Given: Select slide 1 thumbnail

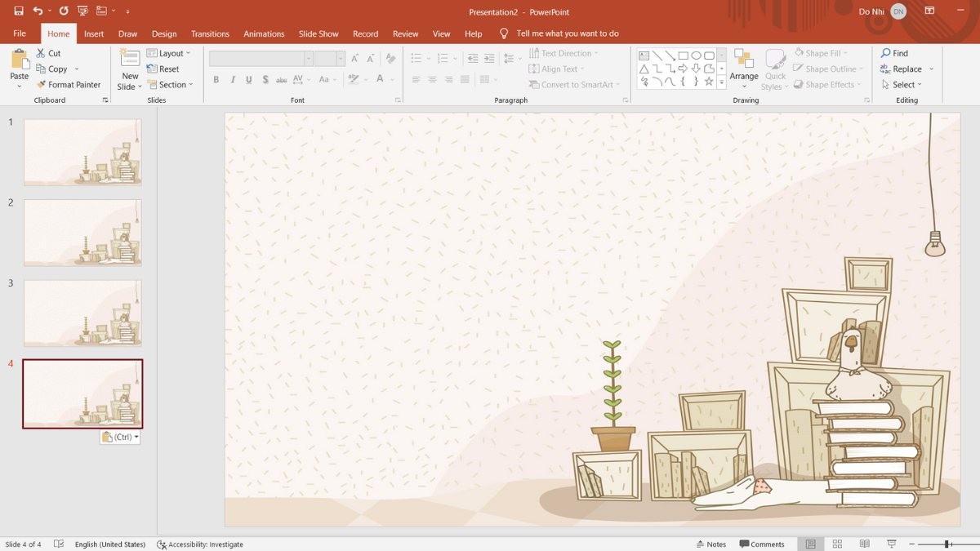Looking at the screenshot, I should point(82,153).
